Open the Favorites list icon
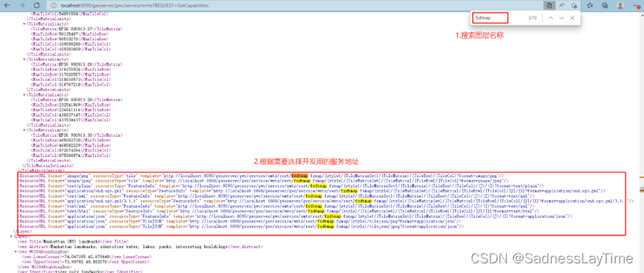This screenshot has width=644, height=273. click(590, 6)
